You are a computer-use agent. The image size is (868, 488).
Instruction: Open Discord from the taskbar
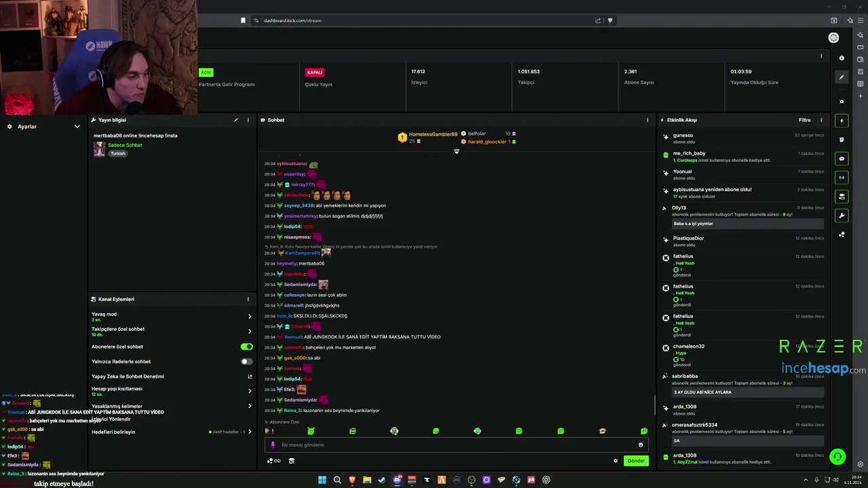(397, 480)
